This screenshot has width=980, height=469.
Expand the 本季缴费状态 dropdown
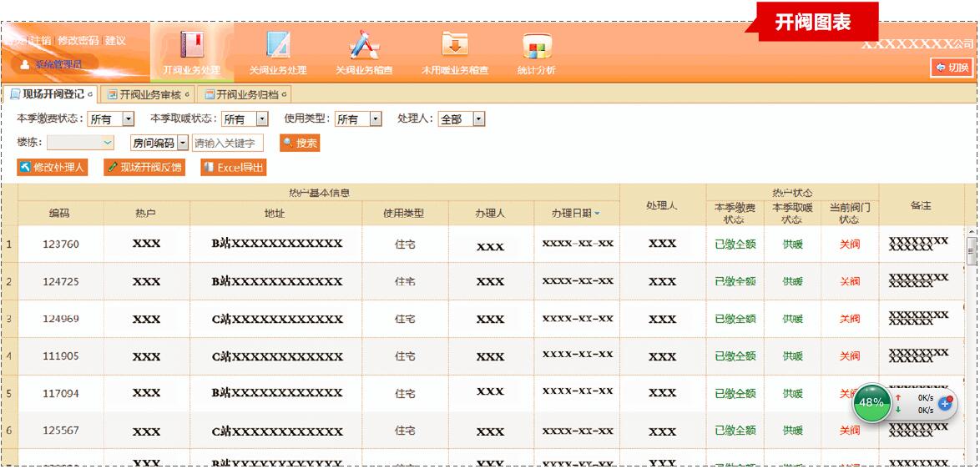pyautogui.click(x=128, y=119)
